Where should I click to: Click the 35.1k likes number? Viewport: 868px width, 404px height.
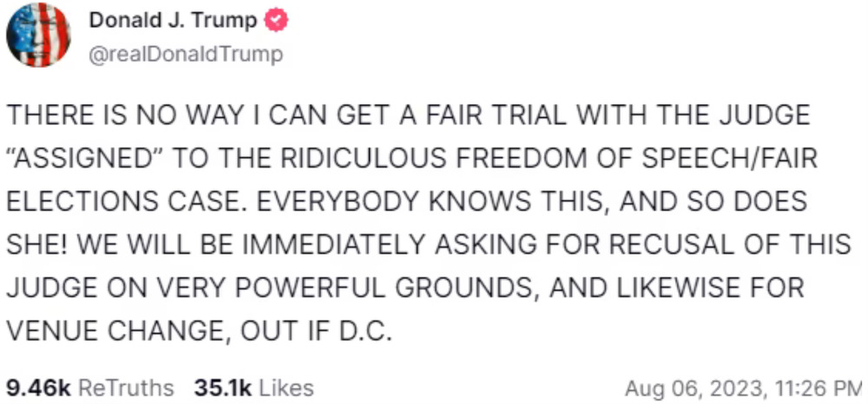tap(223, 387)
